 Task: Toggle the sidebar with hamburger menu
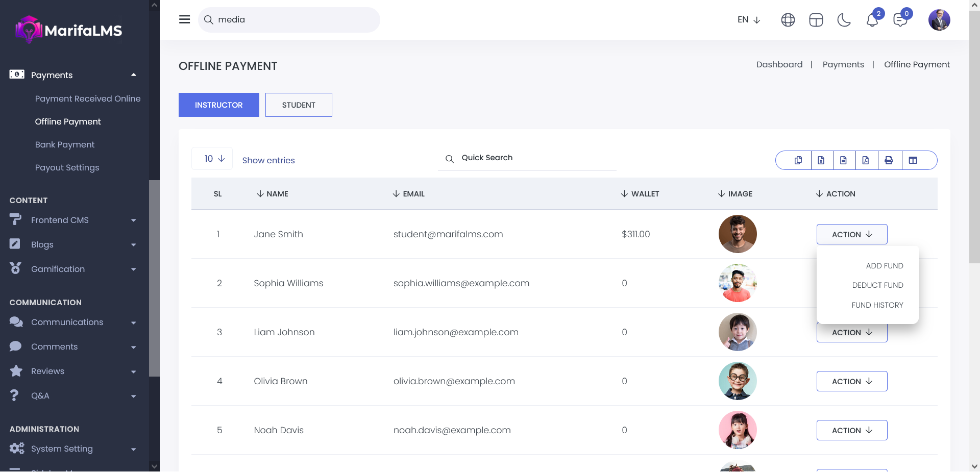184,19
